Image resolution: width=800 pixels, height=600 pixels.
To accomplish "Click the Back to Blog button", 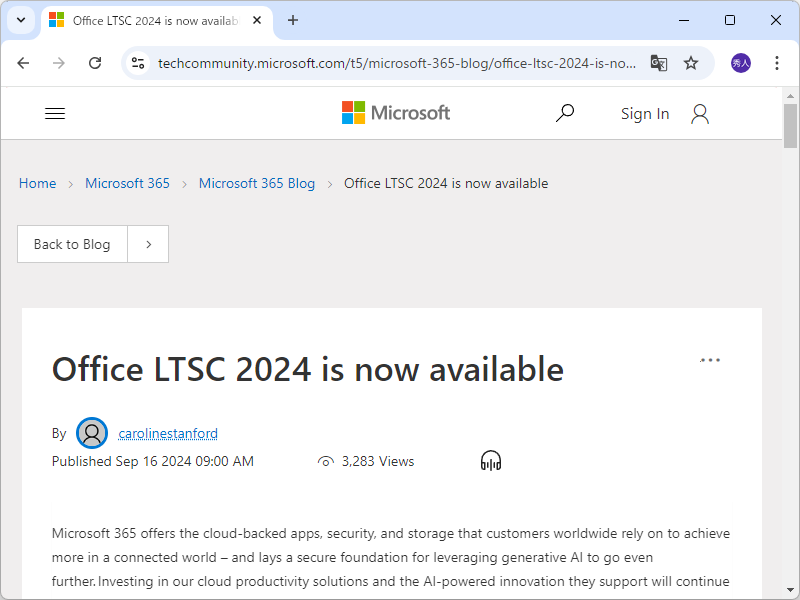I will 72,244.
